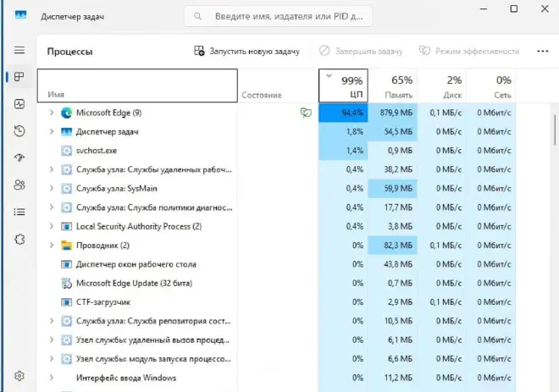Open the Performance sidebar icon
The width and height of the screenshot is (559, 392).
[19, 103]
